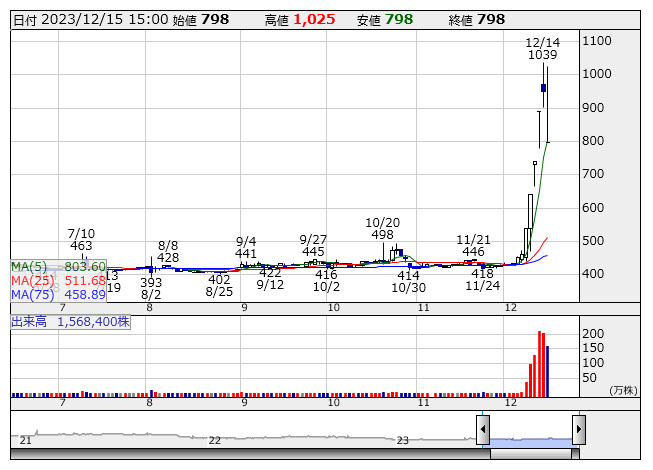
Task: Click the 日付 2023/12/15 15:00 date field
Action: [x=90, y=19]
